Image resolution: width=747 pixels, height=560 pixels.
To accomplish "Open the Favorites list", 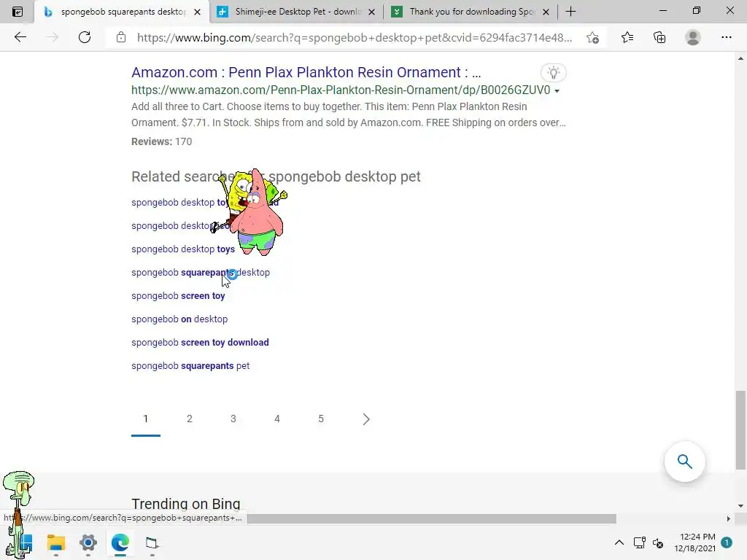I will (627, 37).
